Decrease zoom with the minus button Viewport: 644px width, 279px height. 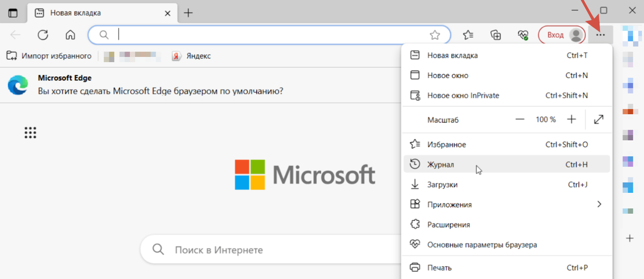tap(520, 119)
